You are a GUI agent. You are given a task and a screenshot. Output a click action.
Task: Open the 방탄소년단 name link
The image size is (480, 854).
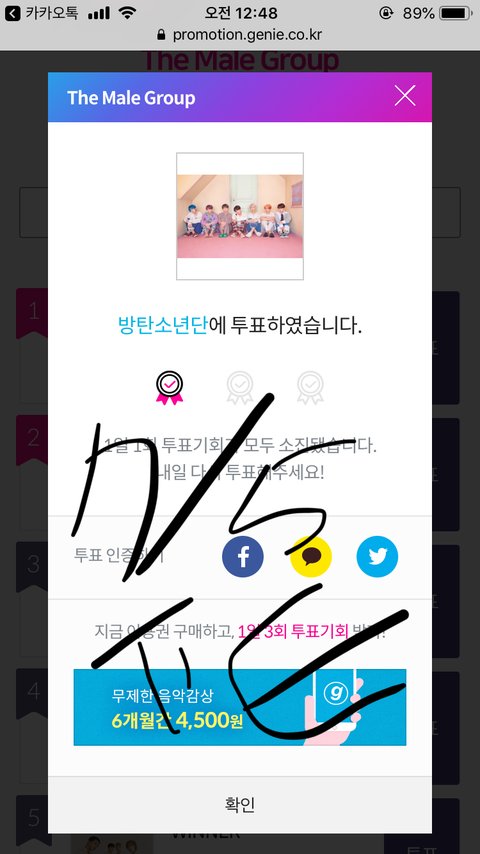point(162,326)
